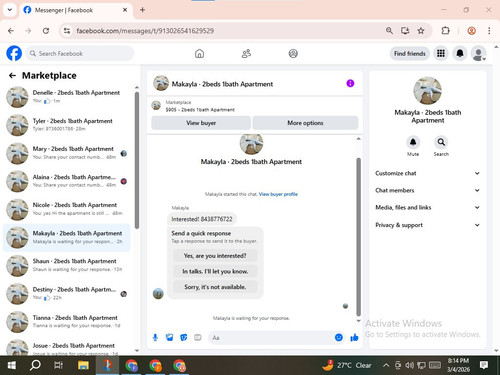Open the browser zoom magnifier icon
The image size is (500, 375).
(x=389, y=31)
